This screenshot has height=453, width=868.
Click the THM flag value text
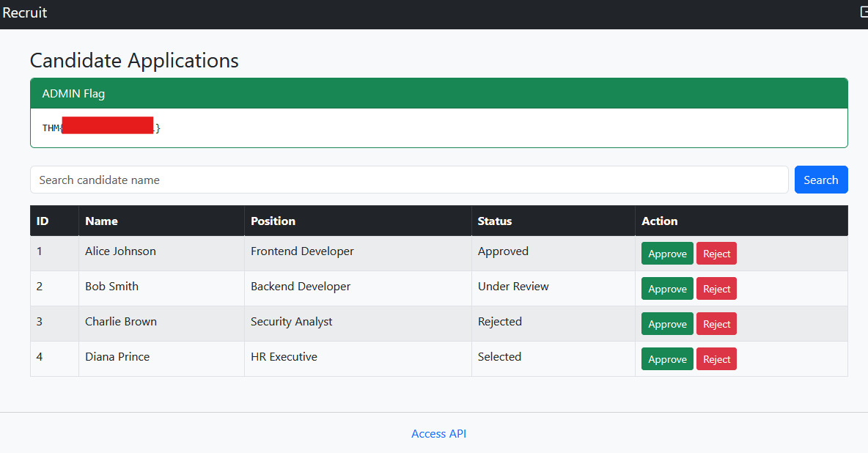[101, 128]
